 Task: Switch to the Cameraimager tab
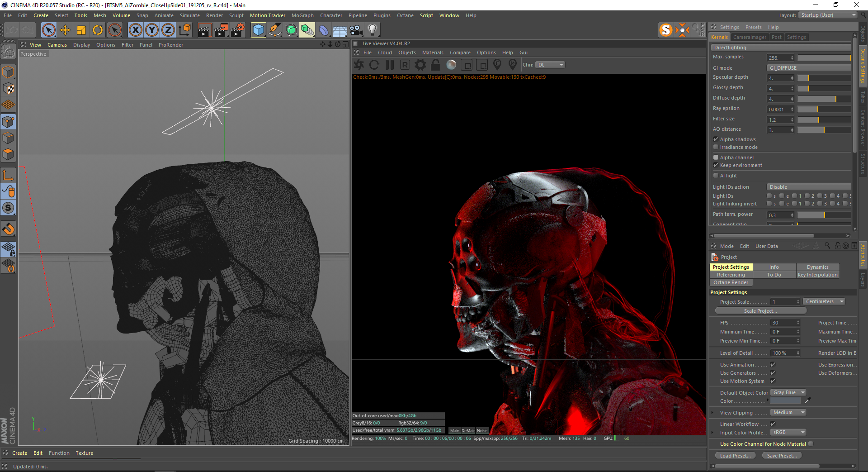(749, 37)
